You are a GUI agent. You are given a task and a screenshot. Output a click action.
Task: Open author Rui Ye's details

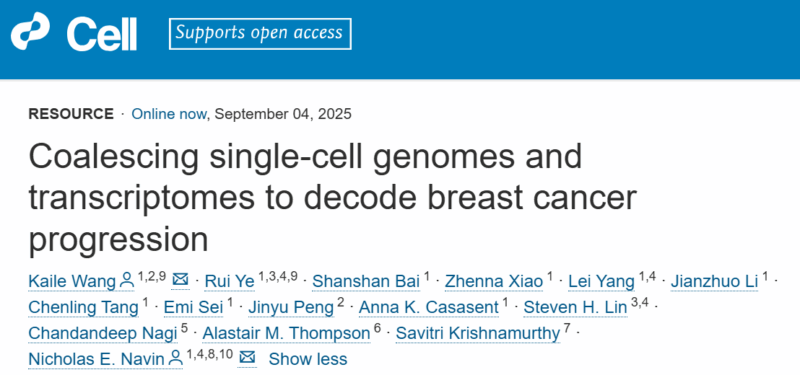pyautogui.click(x=229, y=281)
